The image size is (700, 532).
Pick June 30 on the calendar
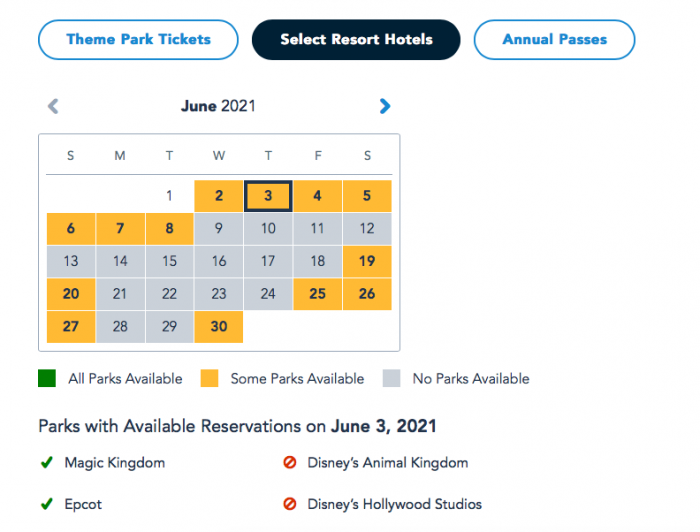coord(219,327)
